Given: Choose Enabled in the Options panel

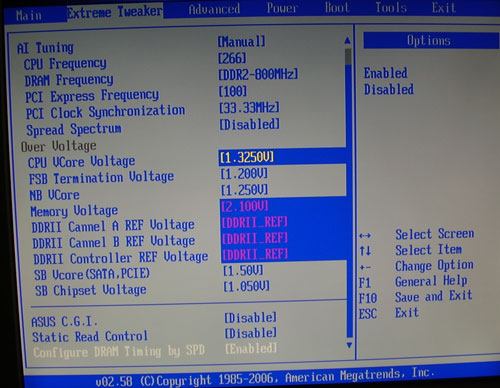Looking at the screenshot, I should (386, 73).
